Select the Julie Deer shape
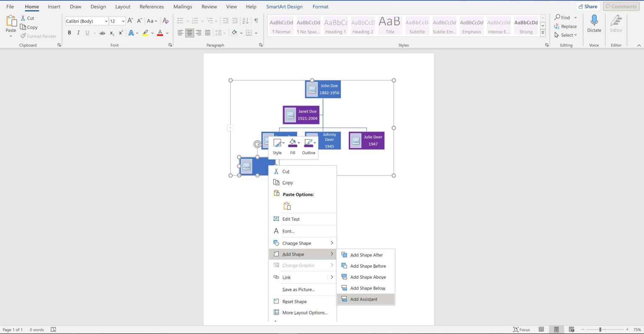This screenshot has height=334, width=644. pos(366,140)
